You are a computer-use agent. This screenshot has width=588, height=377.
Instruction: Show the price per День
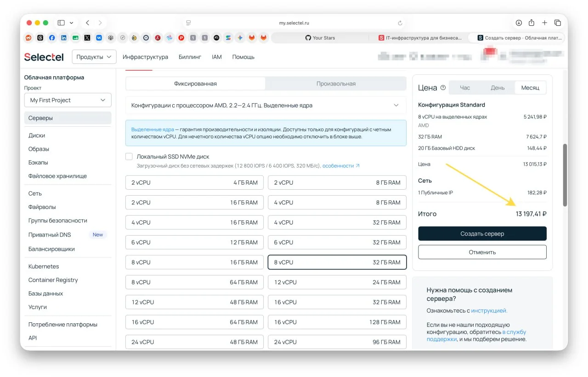pos(498,88)
